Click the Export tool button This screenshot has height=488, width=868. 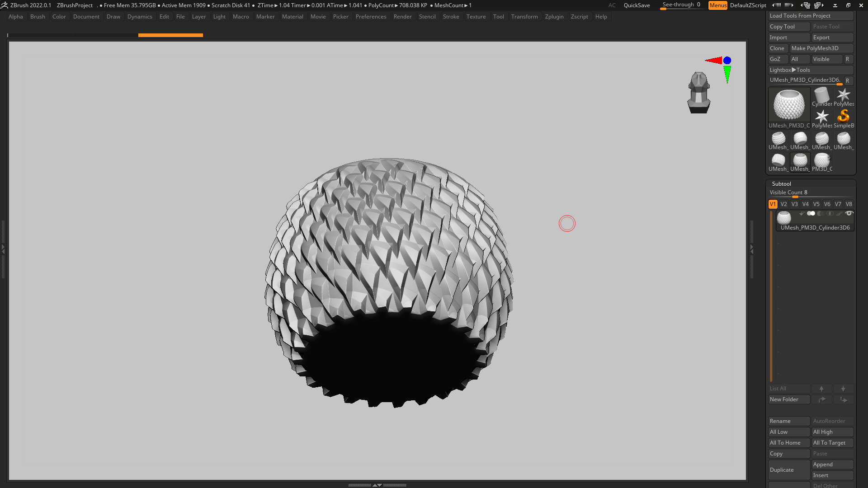(832, 38)
